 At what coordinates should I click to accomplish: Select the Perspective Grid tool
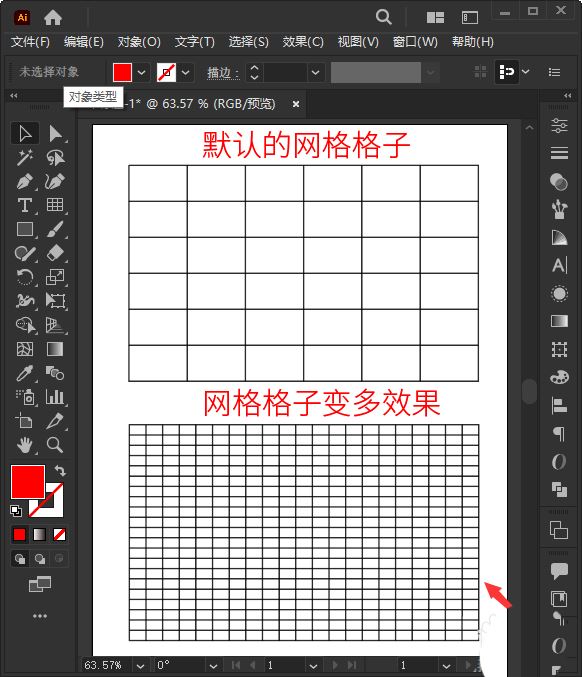(x=55, y=325)
